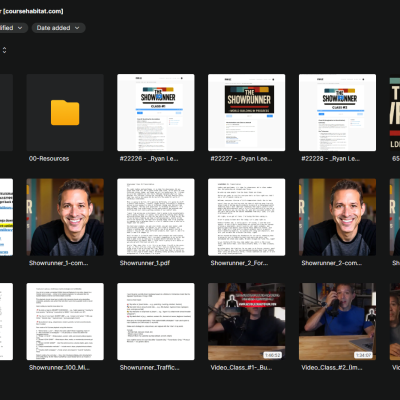
Task: Click the coursehabitat.com folder title
Action: click(32, 11)
